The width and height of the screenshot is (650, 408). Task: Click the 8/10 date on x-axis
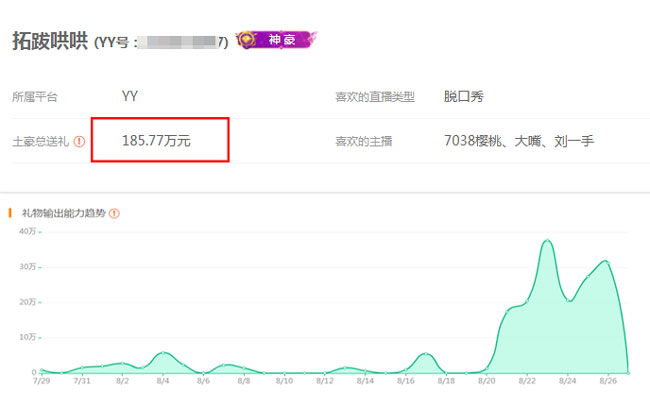284,381
